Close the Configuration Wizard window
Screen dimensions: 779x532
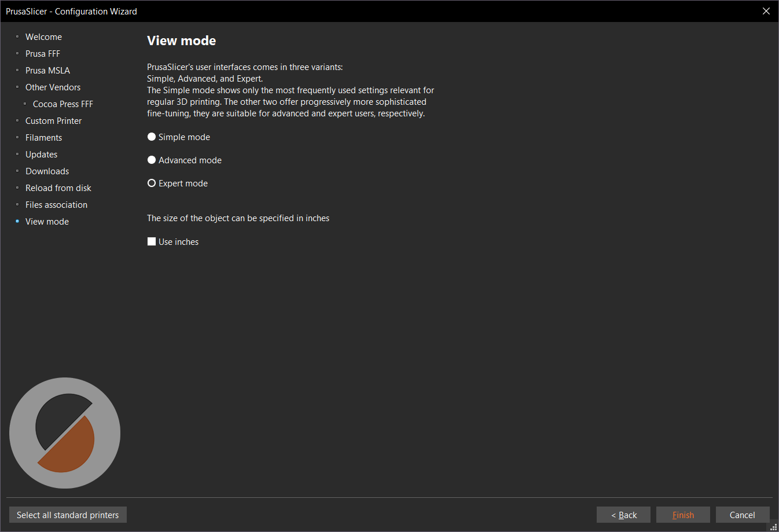766,11
